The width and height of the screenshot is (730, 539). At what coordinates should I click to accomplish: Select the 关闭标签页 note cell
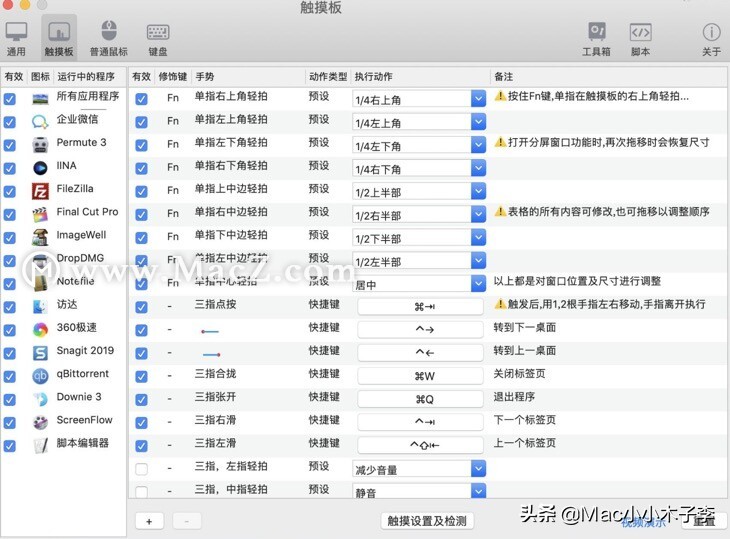tap(519, 374)
